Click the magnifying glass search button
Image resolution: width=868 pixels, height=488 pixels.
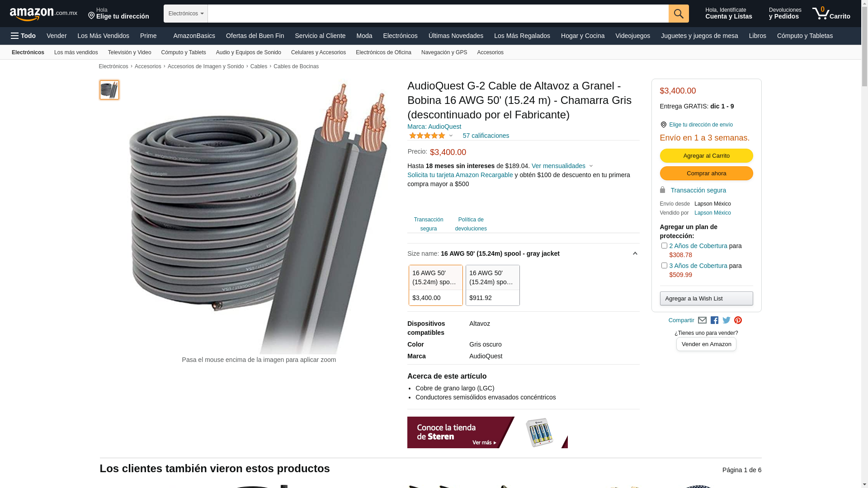click(x=679, y=14)
